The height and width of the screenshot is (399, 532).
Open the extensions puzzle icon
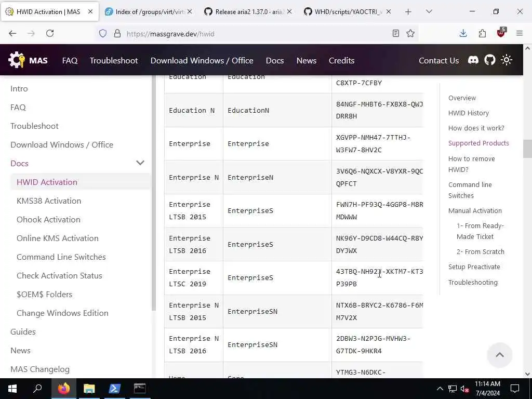pos(482,33)
